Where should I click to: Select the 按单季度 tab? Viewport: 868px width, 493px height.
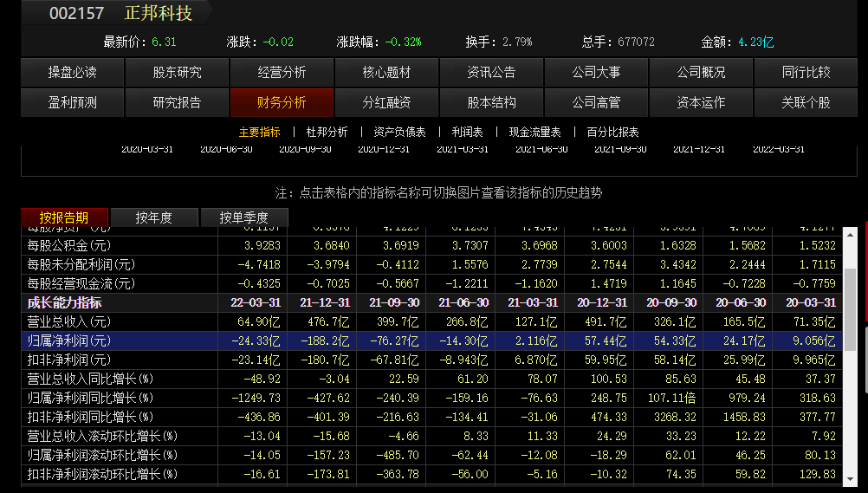pos(243,217)
